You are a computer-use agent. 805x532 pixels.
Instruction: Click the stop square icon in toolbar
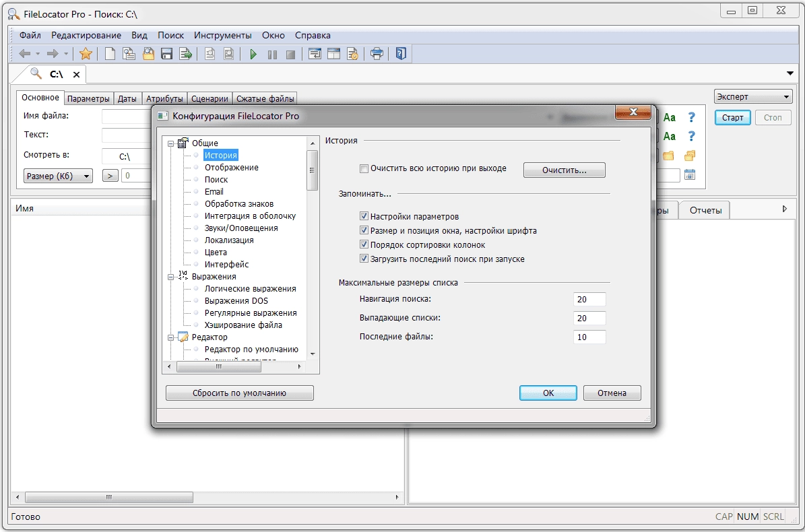(x=290, y=55)
